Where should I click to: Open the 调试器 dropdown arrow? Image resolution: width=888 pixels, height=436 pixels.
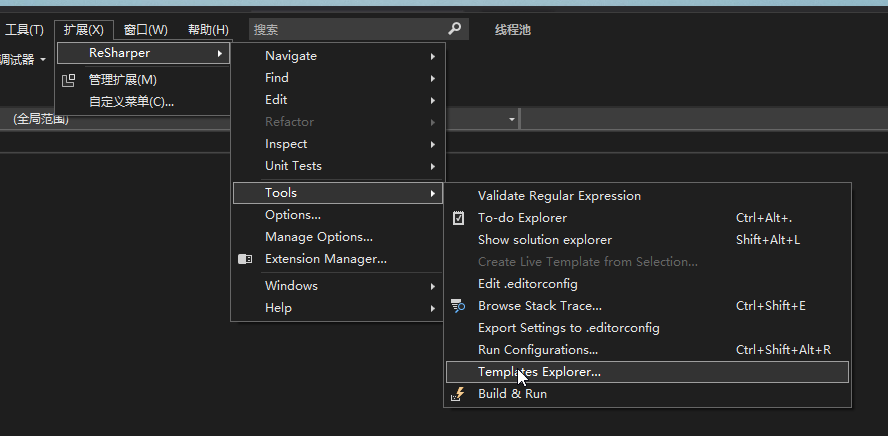click(43, 60)
